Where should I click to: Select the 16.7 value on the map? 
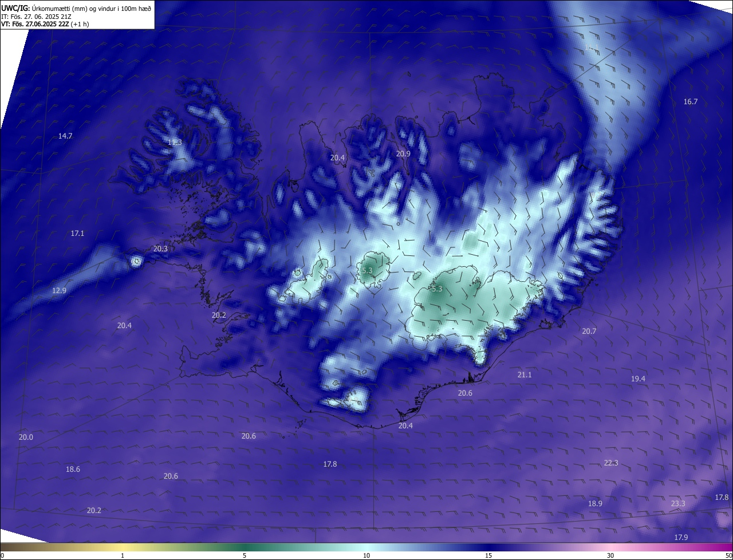click(x=691, y=102)
